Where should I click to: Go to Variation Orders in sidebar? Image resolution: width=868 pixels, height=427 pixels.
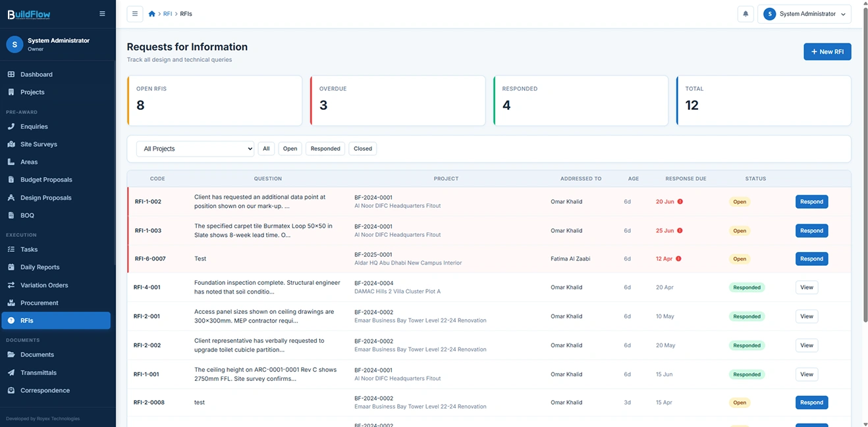(x=44, y=285)
